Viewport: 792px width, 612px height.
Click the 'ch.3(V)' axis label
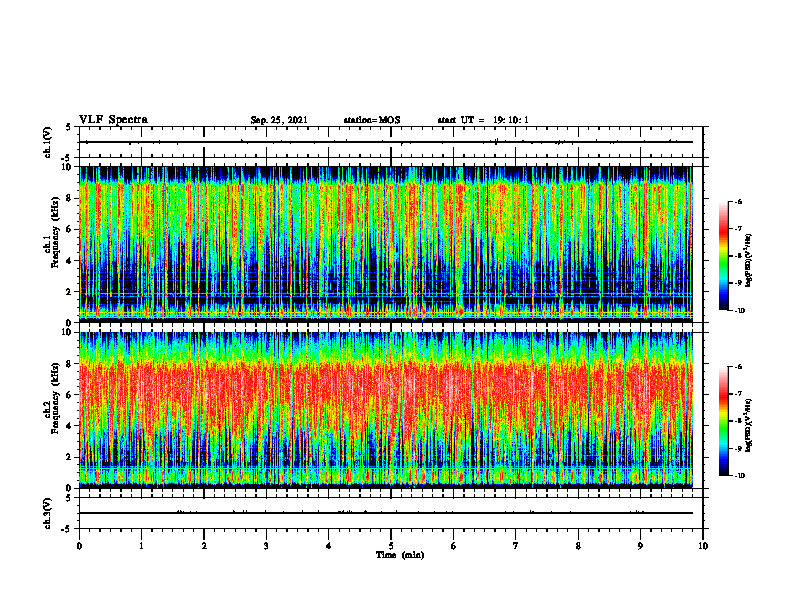tap(48, 513)
